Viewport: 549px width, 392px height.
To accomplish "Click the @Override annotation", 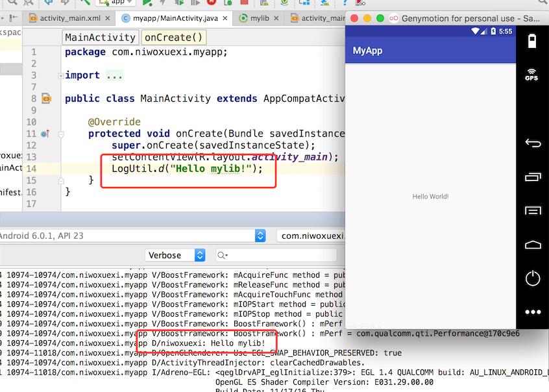I will pyautogui.click(x=114, y=122).
